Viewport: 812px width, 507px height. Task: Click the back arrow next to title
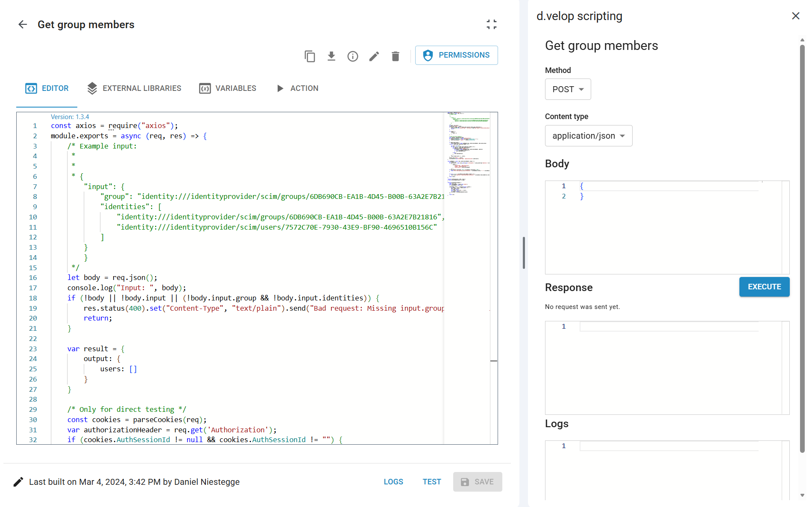click(x=23, y=25)
